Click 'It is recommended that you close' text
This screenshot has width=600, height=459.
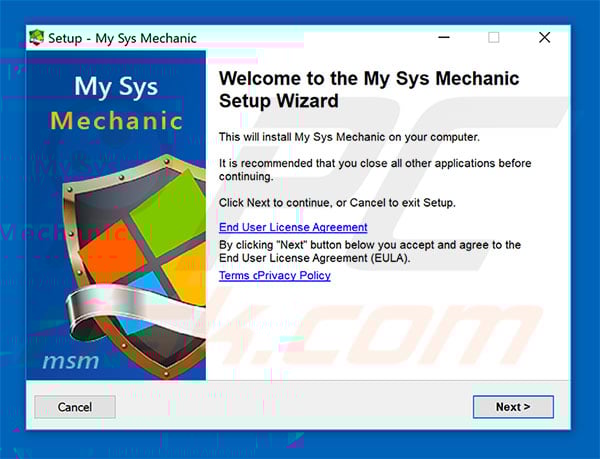[x=375, y=170]
